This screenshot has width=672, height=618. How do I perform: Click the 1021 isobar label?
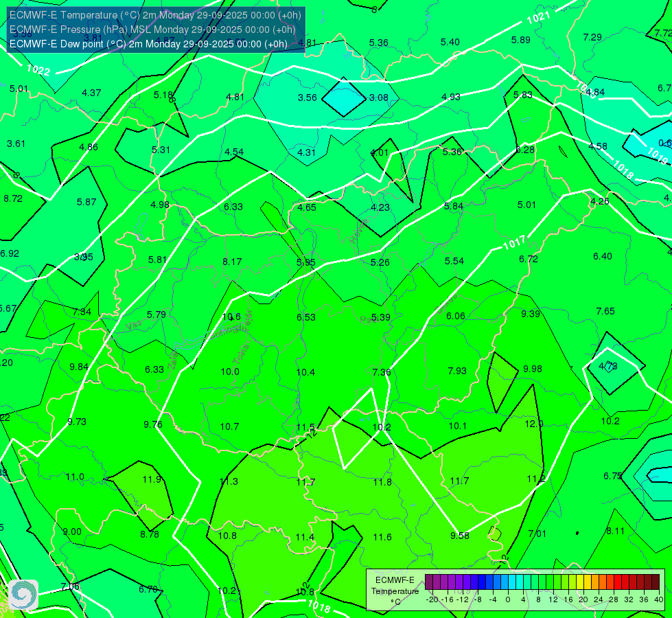click(x=538, y=18)
